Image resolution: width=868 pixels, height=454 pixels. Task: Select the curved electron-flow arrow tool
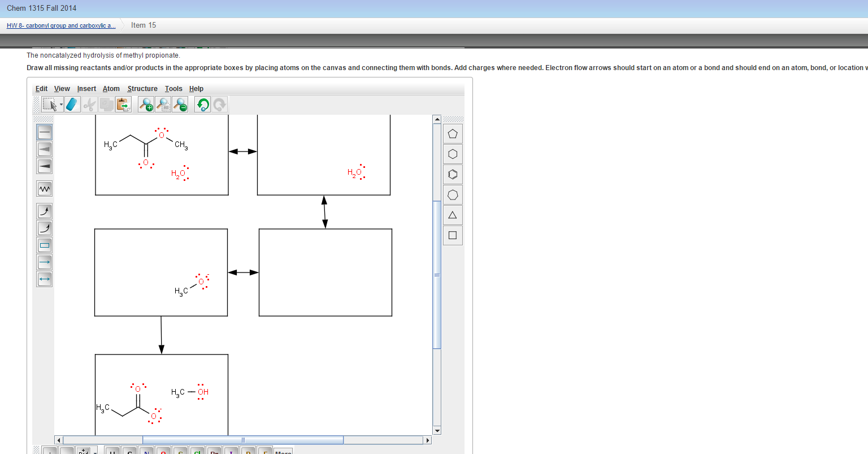click(x=44, y=211)
